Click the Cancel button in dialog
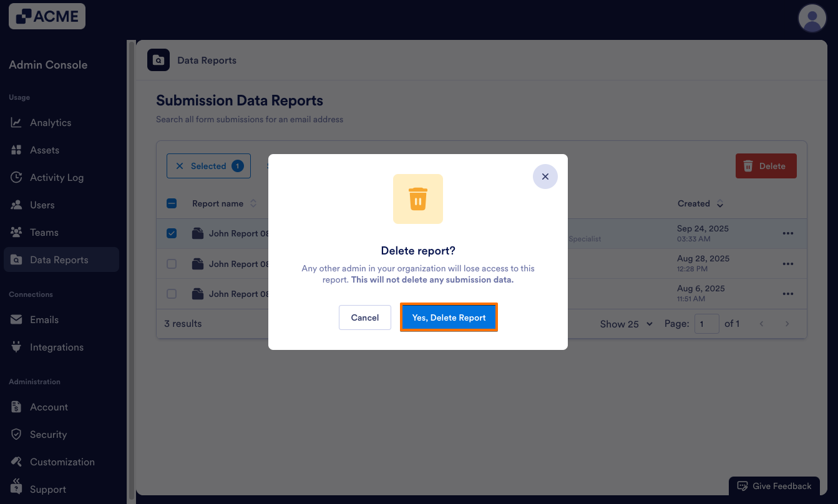Viewport: 838px width, 504px height. tap(365, 317)
